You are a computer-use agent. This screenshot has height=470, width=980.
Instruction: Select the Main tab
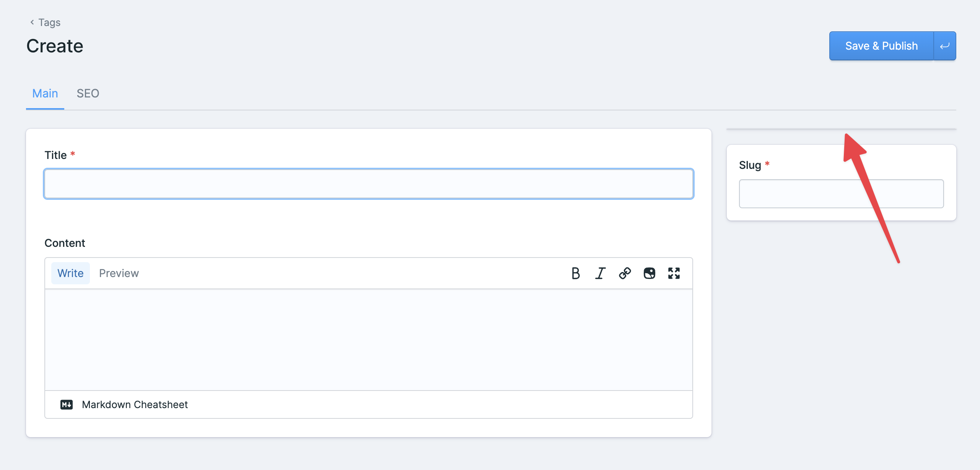point(45,93)
